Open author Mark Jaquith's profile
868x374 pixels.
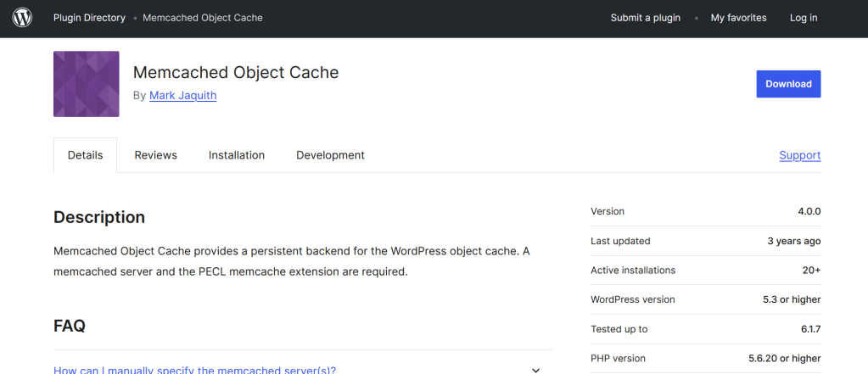[182, 96]
